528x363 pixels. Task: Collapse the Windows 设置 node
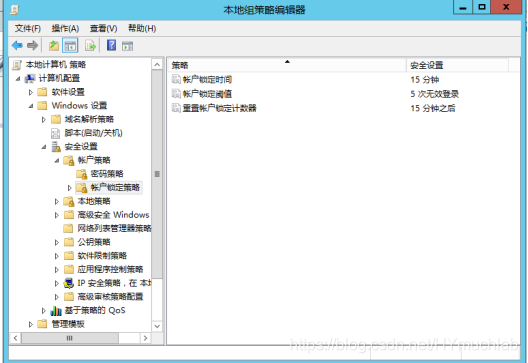pyautogui.click(x=31, y=106)
